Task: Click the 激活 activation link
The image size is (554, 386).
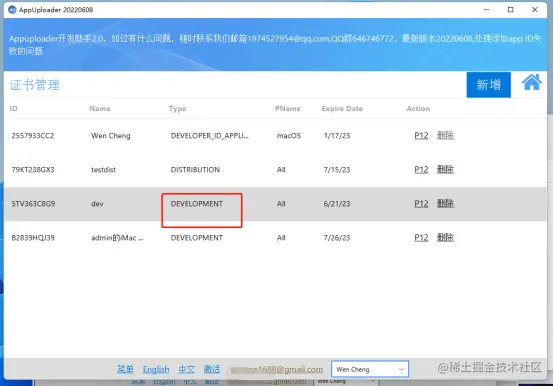Action: [x=212, y=369]
